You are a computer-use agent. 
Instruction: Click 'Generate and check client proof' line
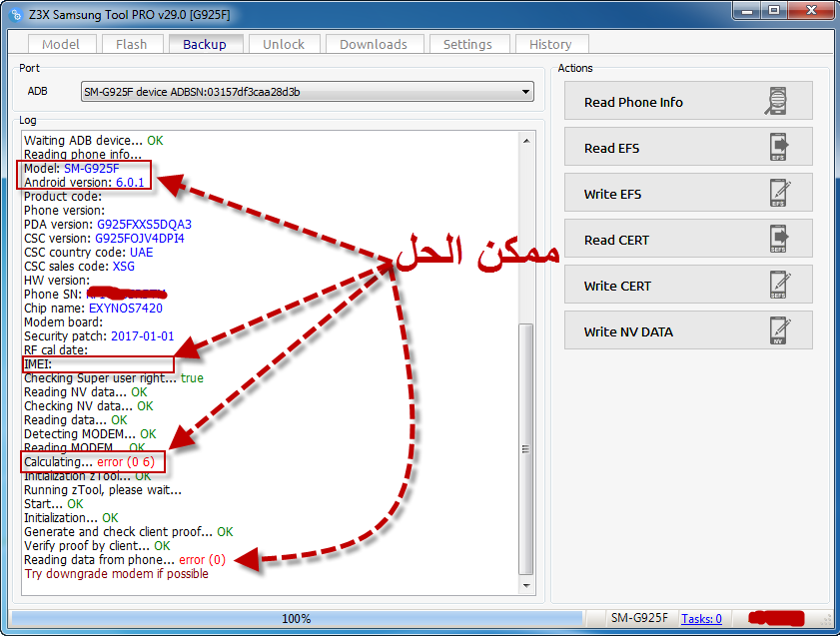click(x=129, y=532)
